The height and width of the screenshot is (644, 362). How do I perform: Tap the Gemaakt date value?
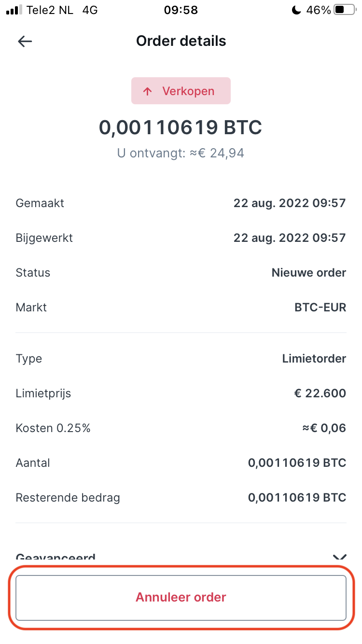coord(290,203)
